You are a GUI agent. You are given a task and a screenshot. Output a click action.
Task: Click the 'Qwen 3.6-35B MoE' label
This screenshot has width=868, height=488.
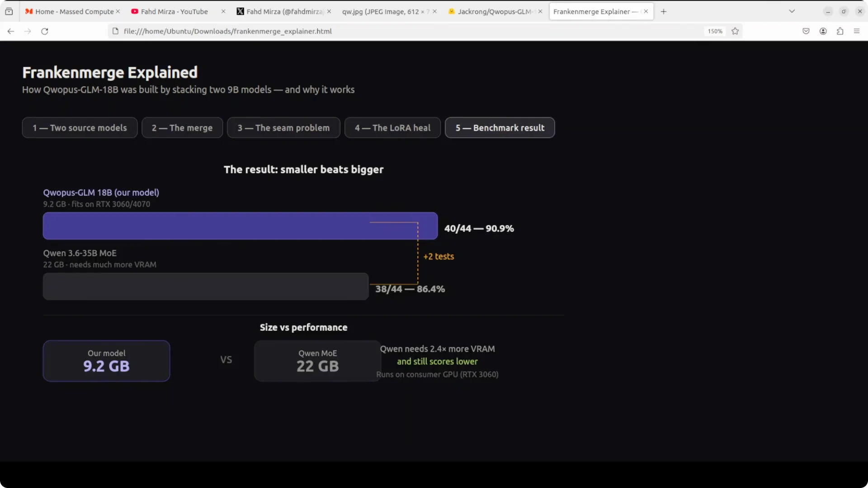coord(80,253)
